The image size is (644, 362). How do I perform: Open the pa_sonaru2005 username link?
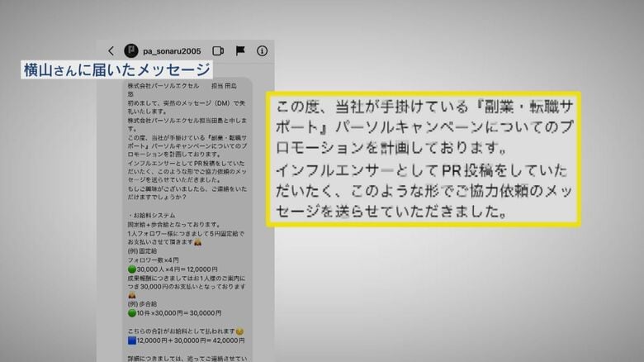(x=173, y=50)
